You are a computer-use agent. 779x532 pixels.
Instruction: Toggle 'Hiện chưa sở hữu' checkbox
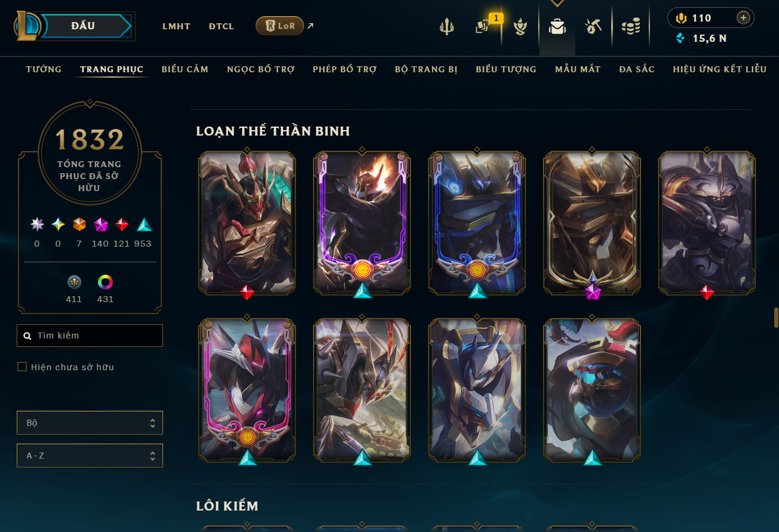click(x=22, y=367)
